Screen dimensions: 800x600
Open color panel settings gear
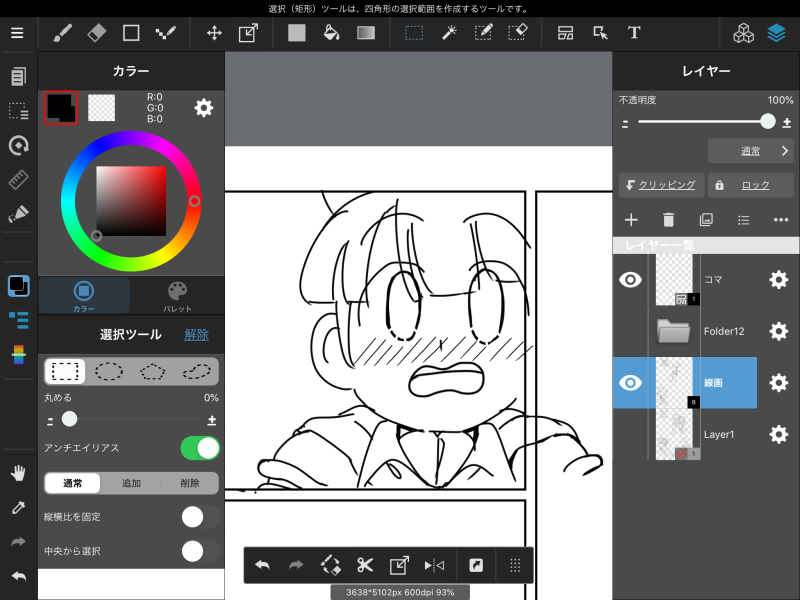[204, 108]
